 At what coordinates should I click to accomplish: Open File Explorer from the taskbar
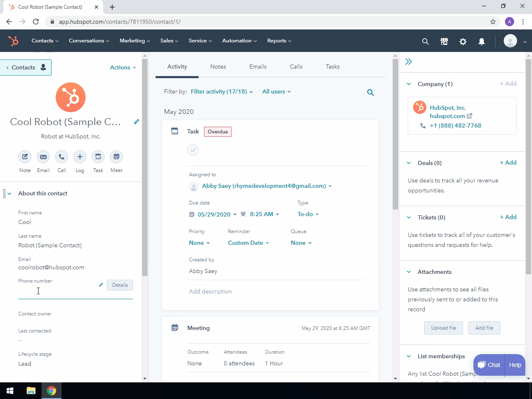[31, 391]
